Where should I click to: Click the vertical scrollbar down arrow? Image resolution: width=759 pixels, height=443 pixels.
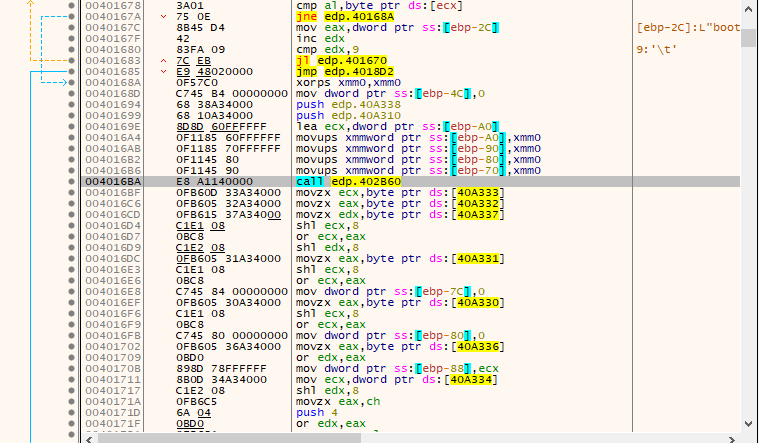coord(748,424)
